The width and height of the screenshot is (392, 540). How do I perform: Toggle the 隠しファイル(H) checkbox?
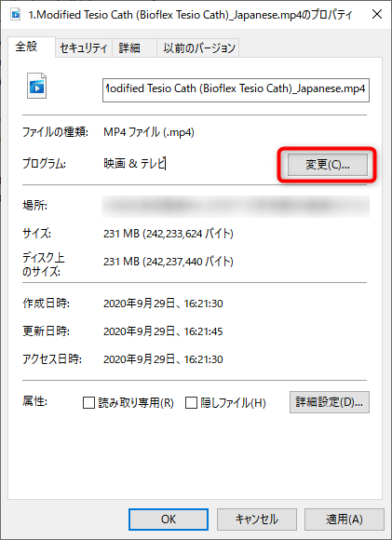(191, 402)
